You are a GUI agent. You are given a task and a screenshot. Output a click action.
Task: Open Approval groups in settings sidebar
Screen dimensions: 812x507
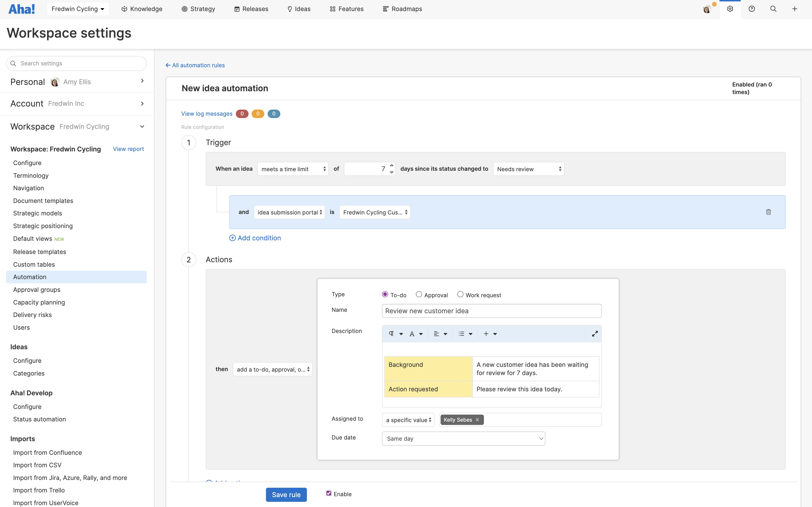click(36, 289)
